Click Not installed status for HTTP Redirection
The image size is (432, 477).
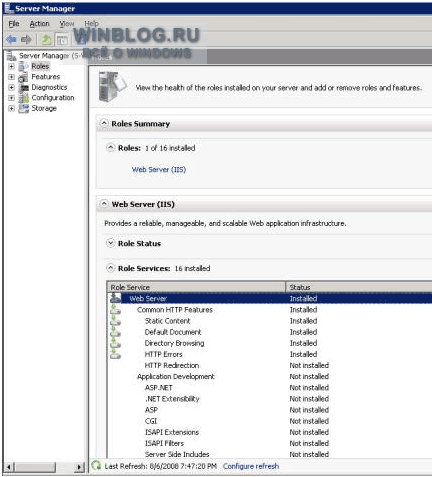coord(309,365)
